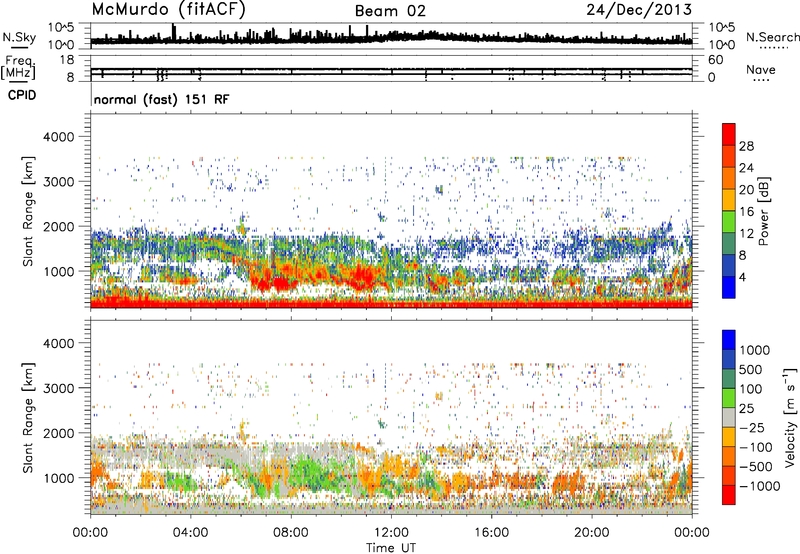Click the 100 label on velocity colorbar
The width and height of the screenshot is (800, 554).
pyautogui.click(x=752, y=389)
